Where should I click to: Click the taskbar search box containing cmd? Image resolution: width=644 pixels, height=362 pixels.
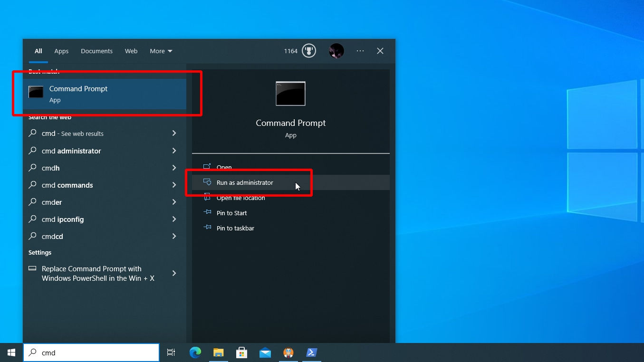91,352
